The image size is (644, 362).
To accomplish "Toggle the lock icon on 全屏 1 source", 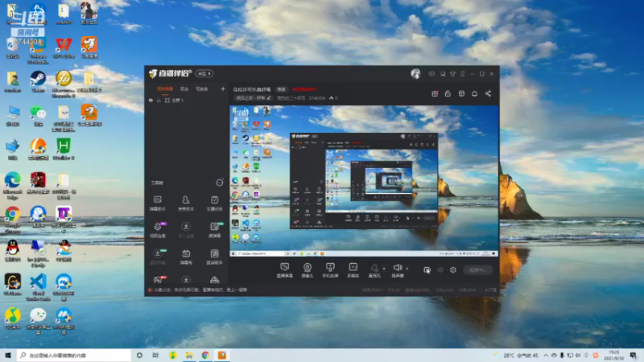I will [x=159, y=100].
